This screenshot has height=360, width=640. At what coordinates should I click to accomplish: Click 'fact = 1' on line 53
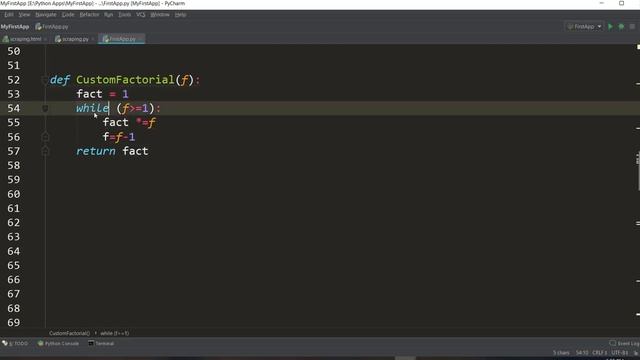coord(102,94)
